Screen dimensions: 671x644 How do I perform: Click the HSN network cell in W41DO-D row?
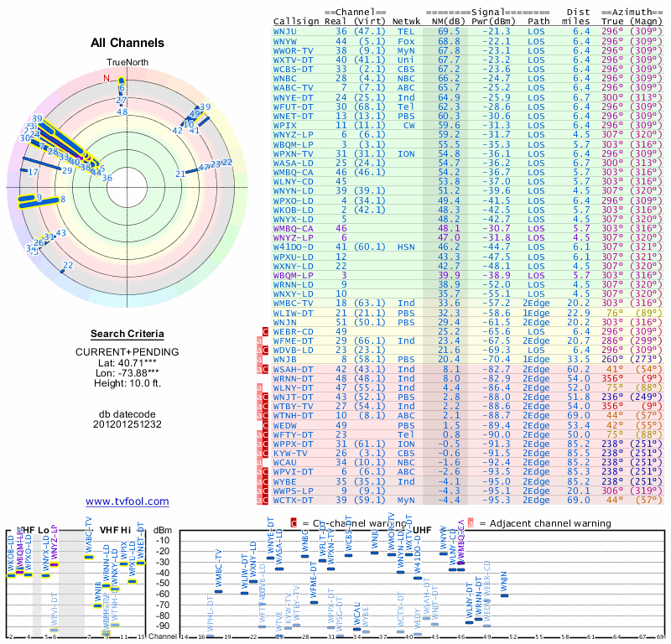pos(406,247)
